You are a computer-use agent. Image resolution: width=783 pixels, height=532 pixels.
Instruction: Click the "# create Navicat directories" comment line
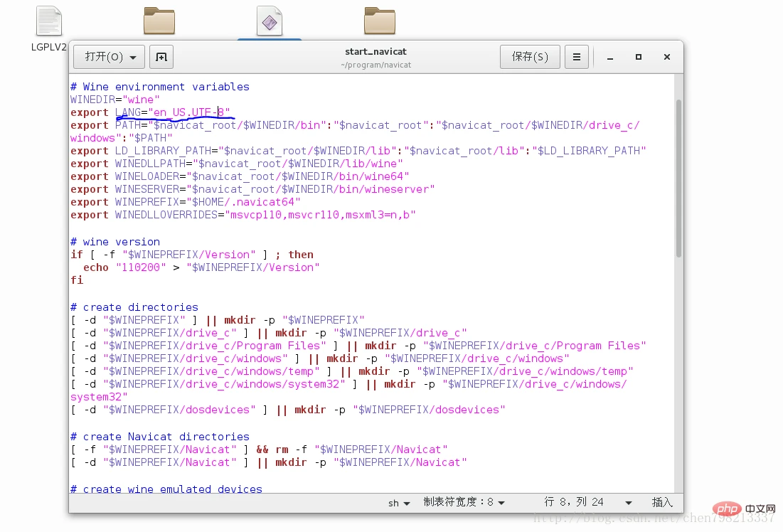pos(160,437)
